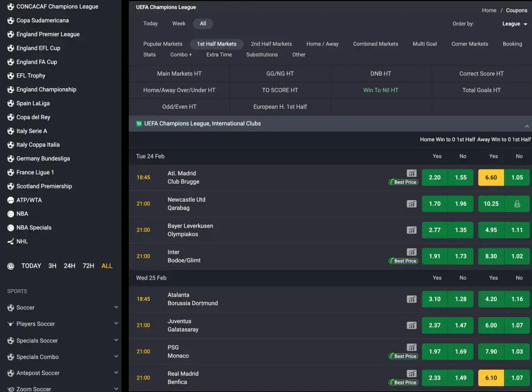
Task: Click soccer ball icon beside CONCACAF Champions League
Action: 11,7
